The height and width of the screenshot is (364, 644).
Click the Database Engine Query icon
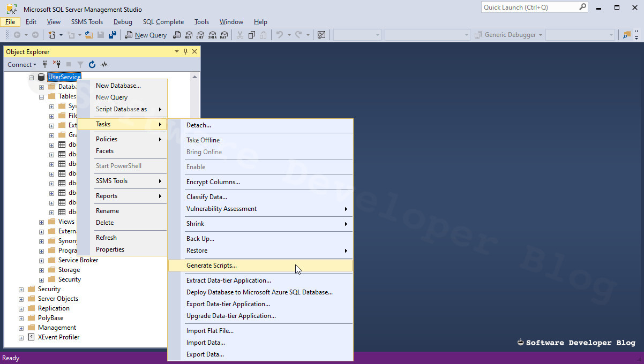point(177,35)
